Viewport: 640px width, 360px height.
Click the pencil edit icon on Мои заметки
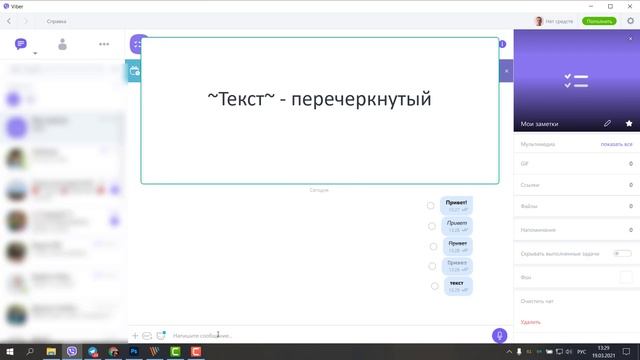tap(607, 123)
